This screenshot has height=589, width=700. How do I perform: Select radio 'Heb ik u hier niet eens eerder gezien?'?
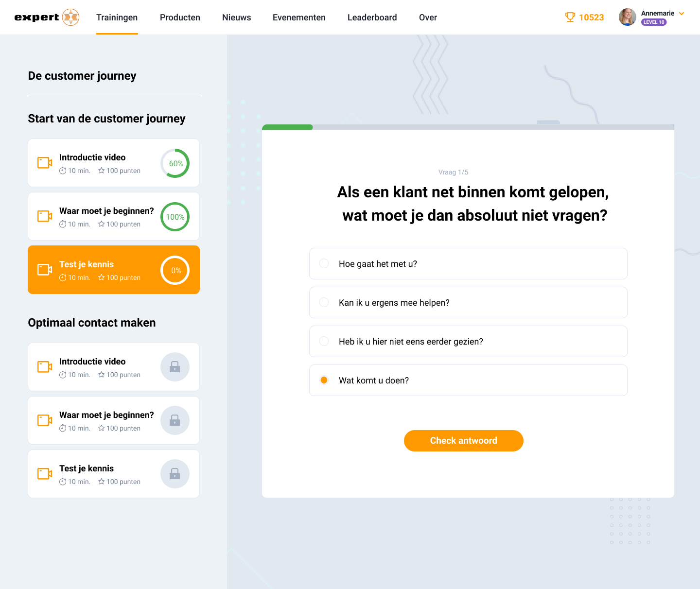(x=324, y=341)
